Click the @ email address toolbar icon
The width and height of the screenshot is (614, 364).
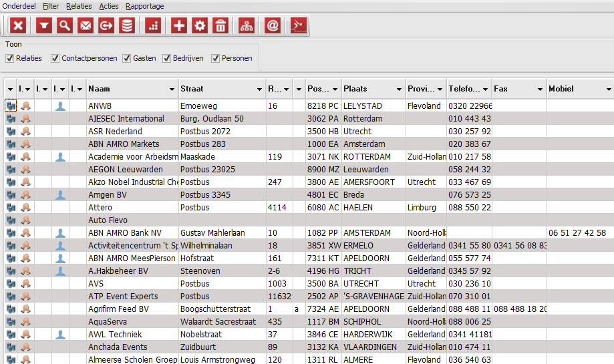273,26
